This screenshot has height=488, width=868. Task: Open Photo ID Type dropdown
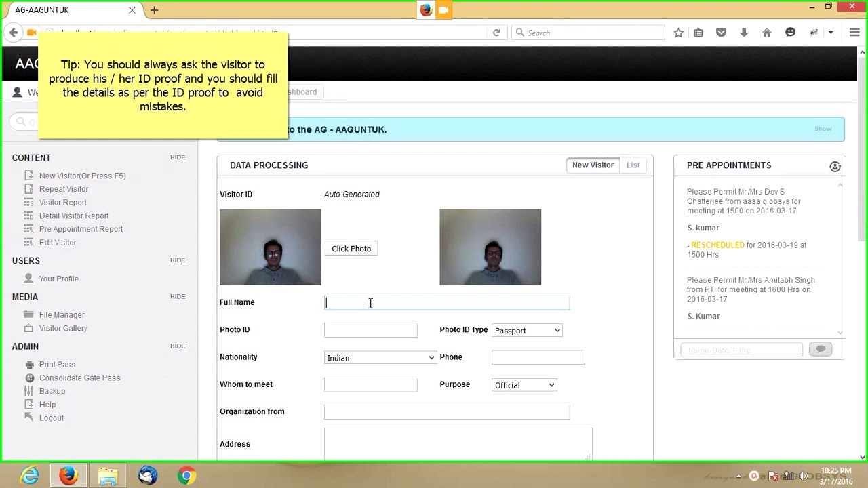coord(527,330)
